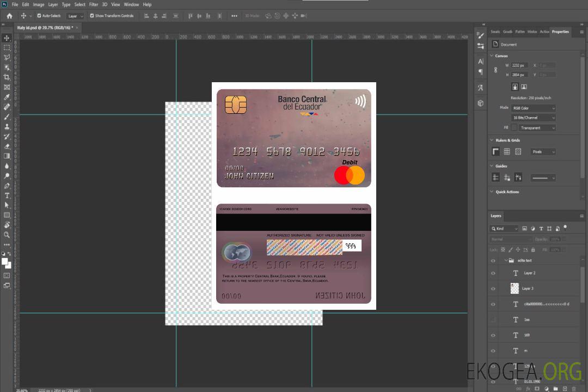Toggle the Show Transform Controls checkbox
Image resolution: width=588 pixels, height=392 pixels.
(92, 16)
